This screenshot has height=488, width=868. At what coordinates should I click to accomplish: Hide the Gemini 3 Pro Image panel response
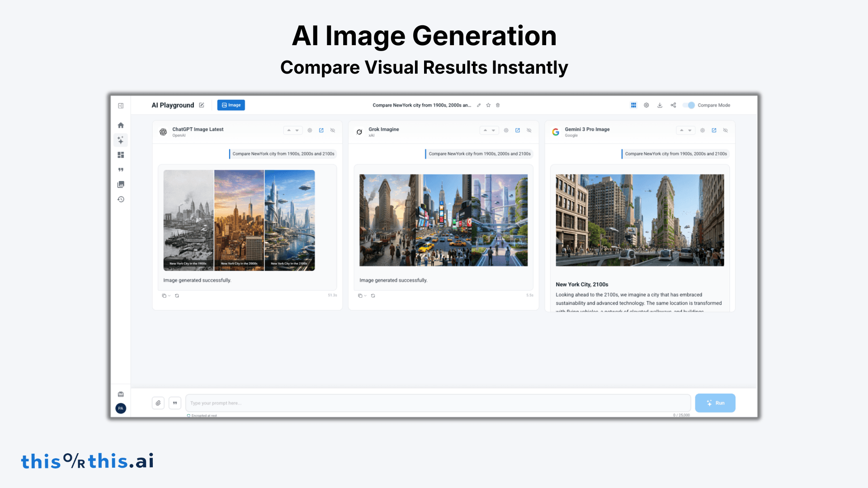[x=726, y=130]
